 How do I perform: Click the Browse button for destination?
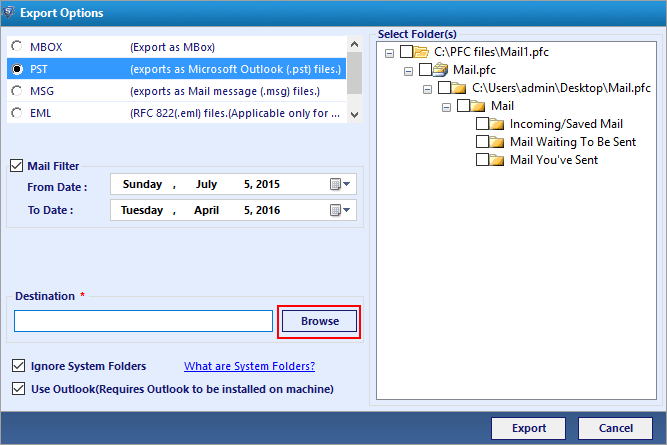point(319,321)
